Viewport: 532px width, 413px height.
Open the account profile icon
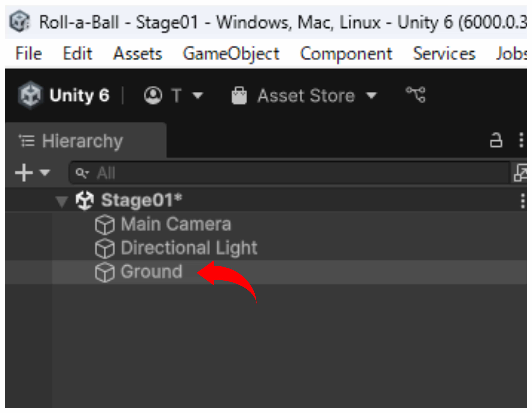pos(153,95)
